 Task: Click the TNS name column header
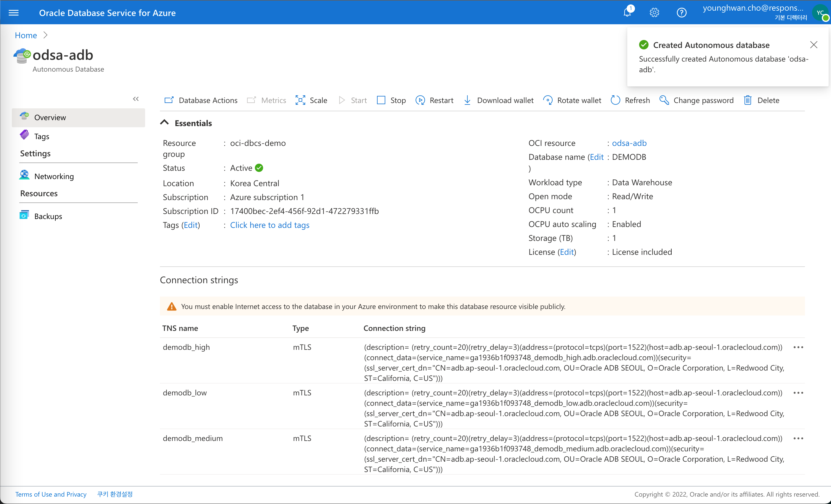point(180,328)
